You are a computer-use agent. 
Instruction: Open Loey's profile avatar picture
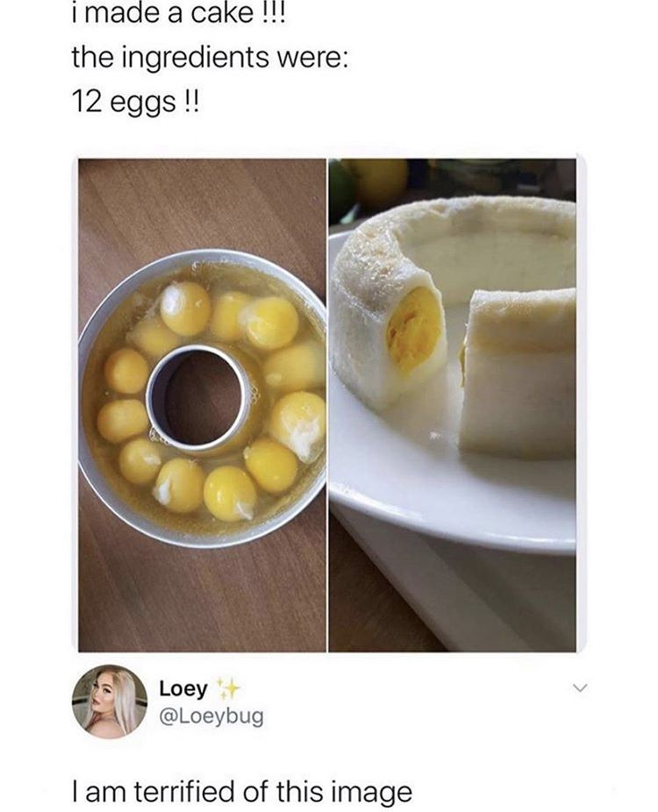(x=110, y=702)
